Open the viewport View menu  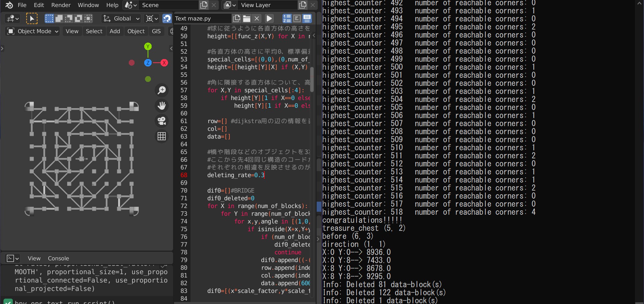[x=72, y=31]
